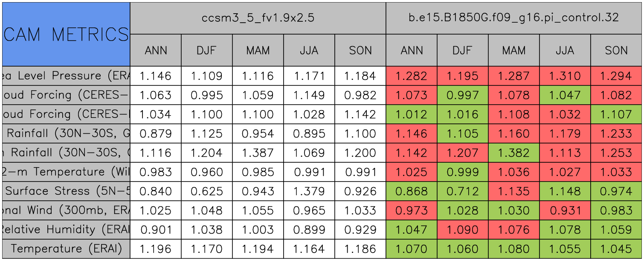Screen dimensions: 644x261
Task: Select the red cell showing 0.931
Action: pyautogui.click(x=565, y=210)
